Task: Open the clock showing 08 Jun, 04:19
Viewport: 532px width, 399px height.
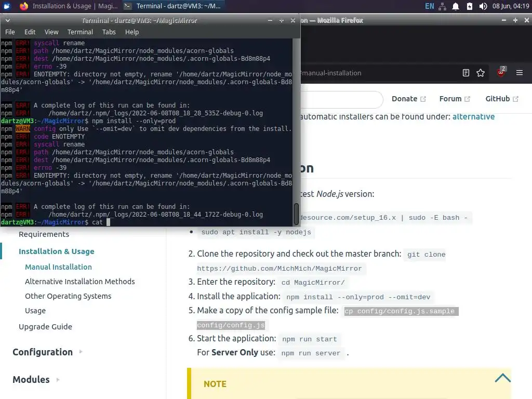Action: [x=511, y=6]
